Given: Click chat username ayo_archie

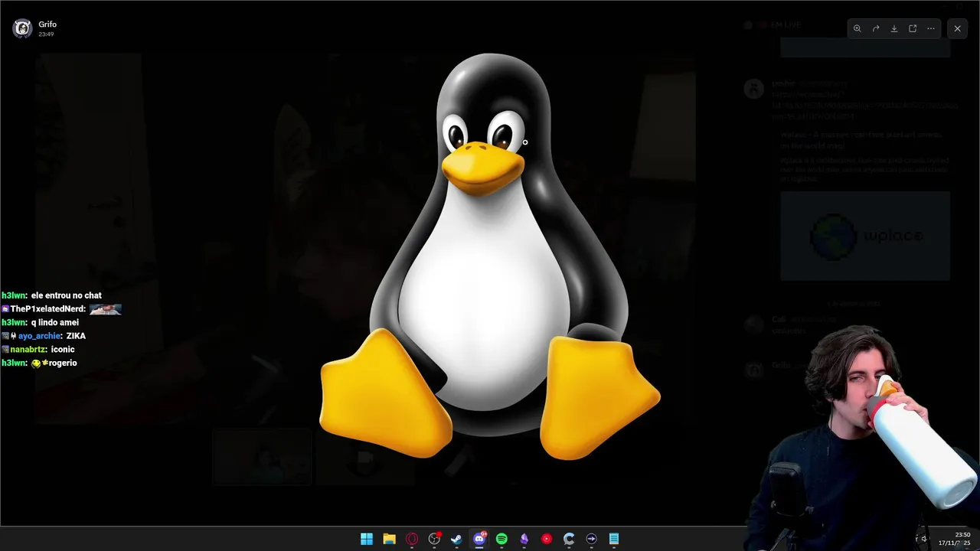Looking at the screenshot, I should click(40, 336).
